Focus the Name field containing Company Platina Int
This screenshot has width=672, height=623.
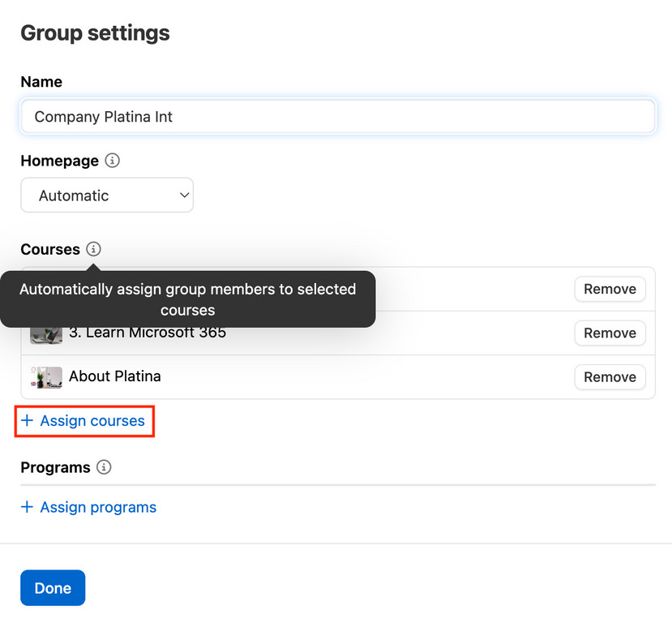[x=337, y=117]
